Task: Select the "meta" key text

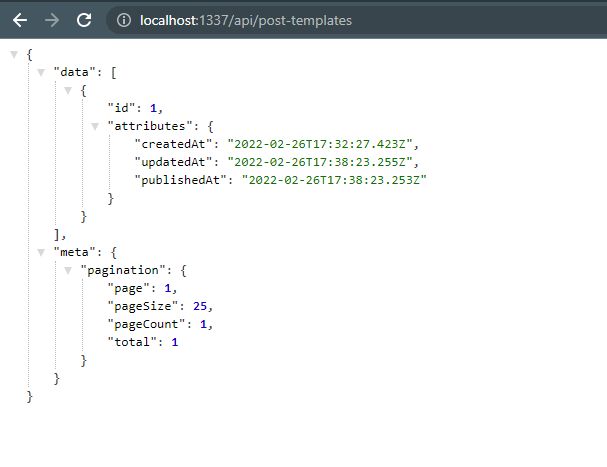Action: [74, 252]
